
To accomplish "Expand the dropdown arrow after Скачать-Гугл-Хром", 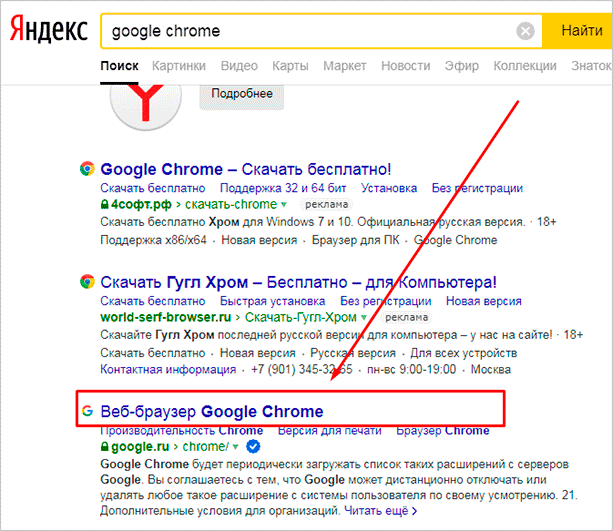I will click(364, 317).
